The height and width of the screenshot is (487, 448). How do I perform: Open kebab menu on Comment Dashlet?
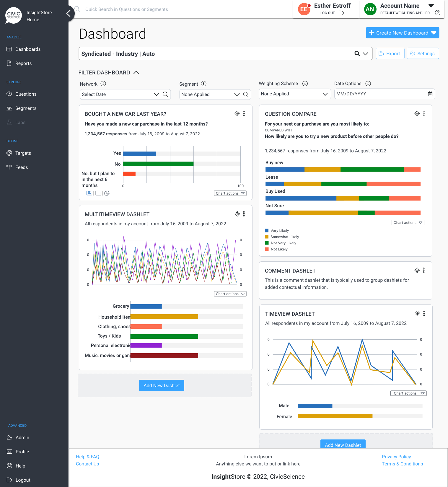424,270
